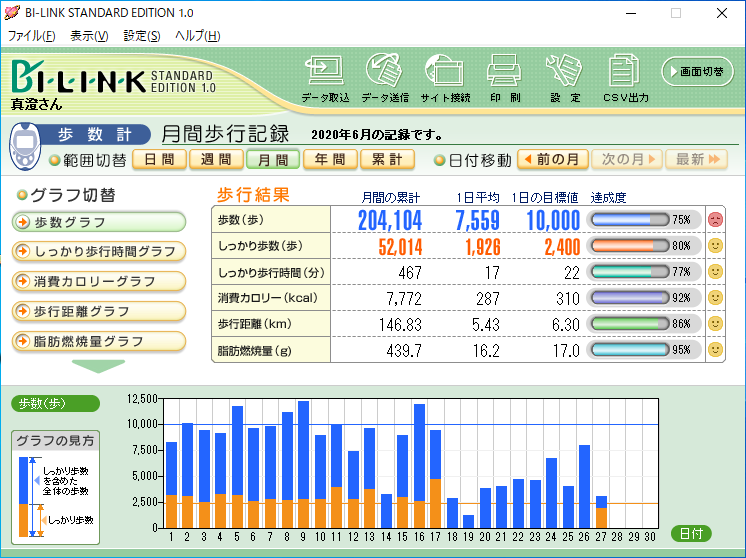Image resolution: width=746 pixels, height=558 pixels.
Task: Switch range to 年間
Action: tap(330, 159)
